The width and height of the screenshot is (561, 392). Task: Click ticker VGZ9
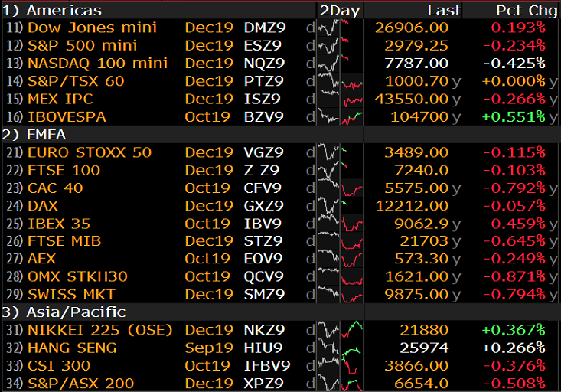[264, 152]
